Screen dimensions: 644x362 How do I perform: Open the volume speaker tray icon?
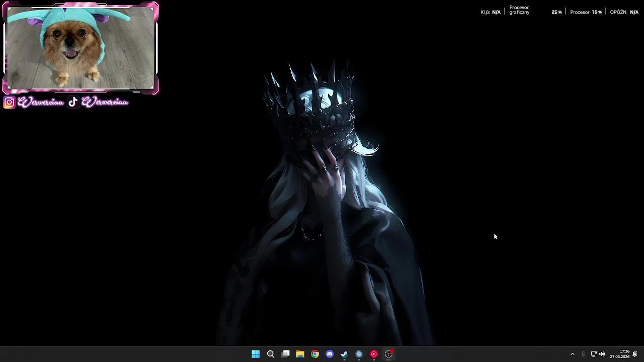coord(602,354)
